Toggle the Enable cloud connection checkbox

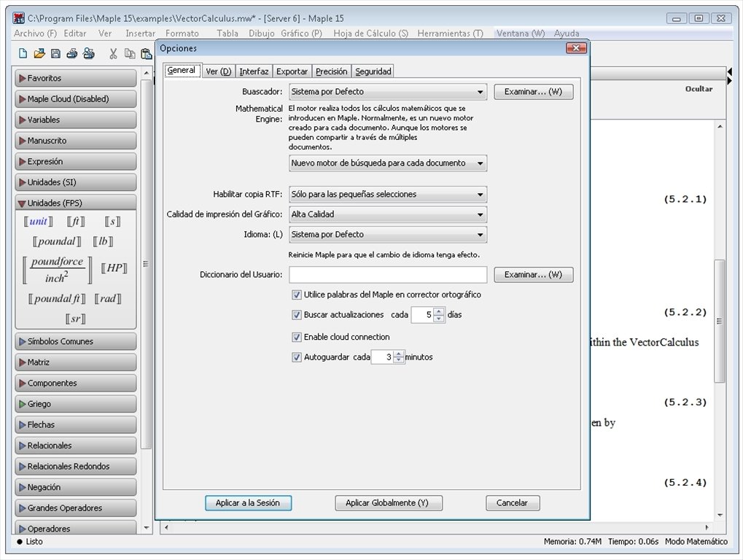coord(297,337)
